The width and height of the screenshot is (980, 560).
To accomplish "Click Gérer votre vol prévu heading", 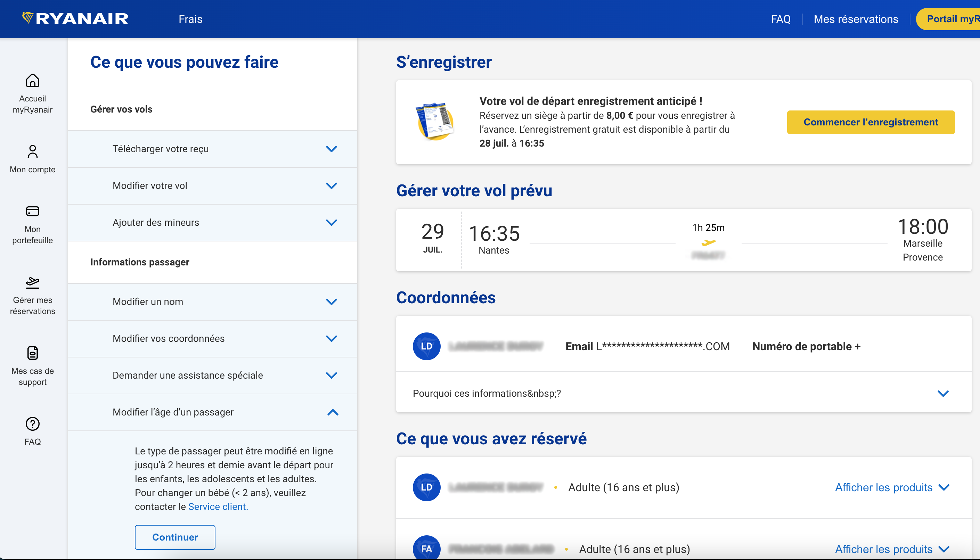I will (474, 190).
